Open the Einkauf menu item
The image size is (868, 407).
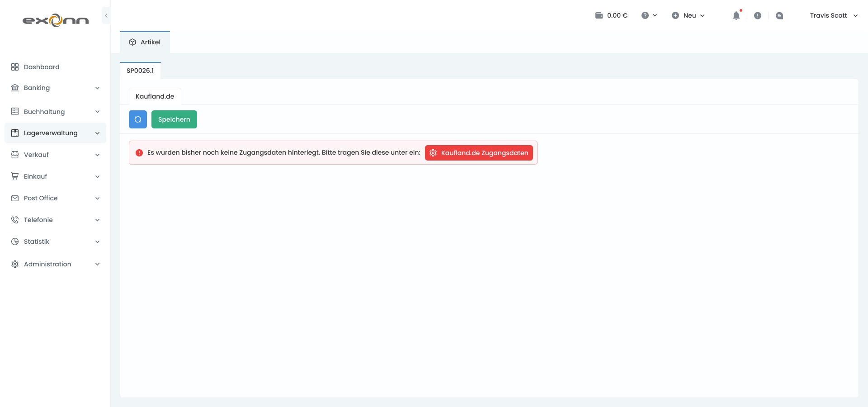[x=55, y=176]
